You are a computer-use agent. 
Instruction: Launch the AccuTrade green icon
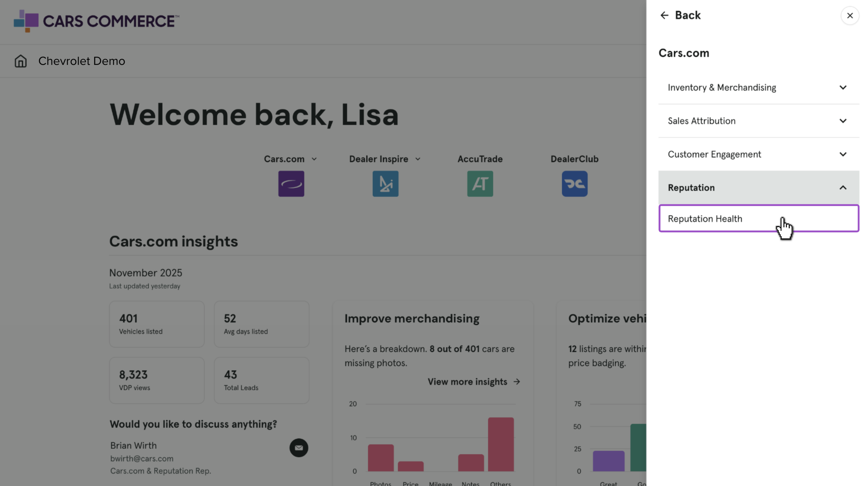tap(480, 184)
